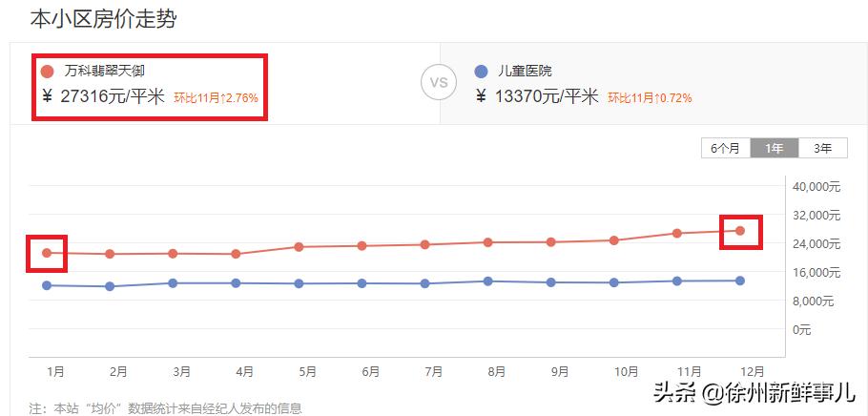Click the blue 儿童医院 legend dot

coord(481,72)
